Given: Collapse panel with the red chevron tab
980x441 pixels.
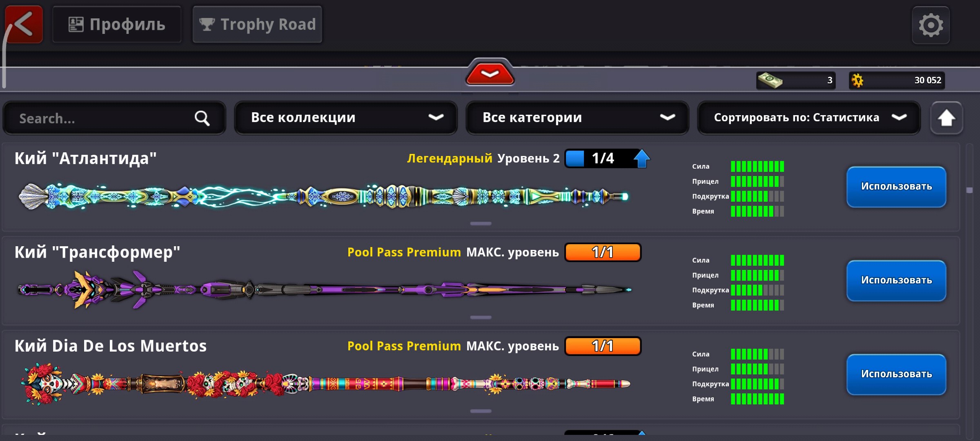Looking at the screenshot, I should click(x=490, y=73).
